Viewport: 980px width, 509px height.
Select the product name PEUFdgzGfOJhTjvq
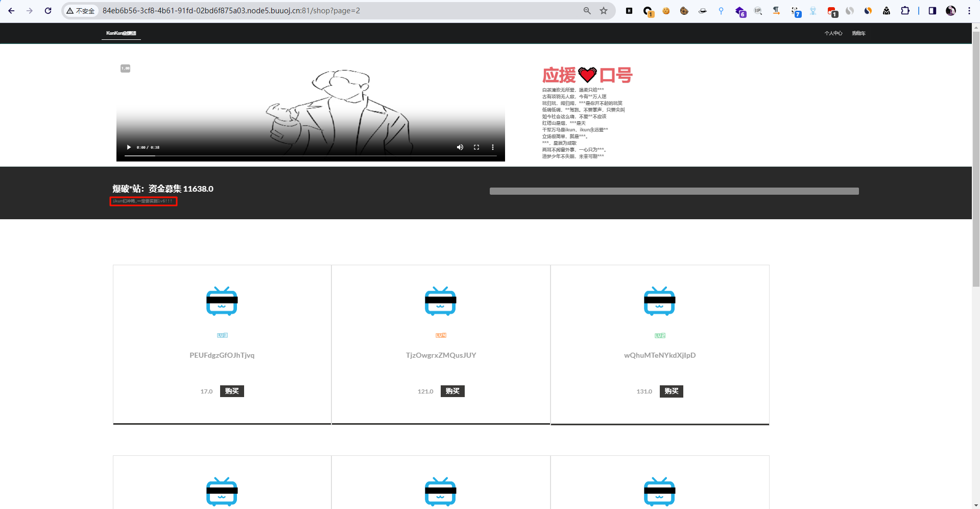(222, 355)
